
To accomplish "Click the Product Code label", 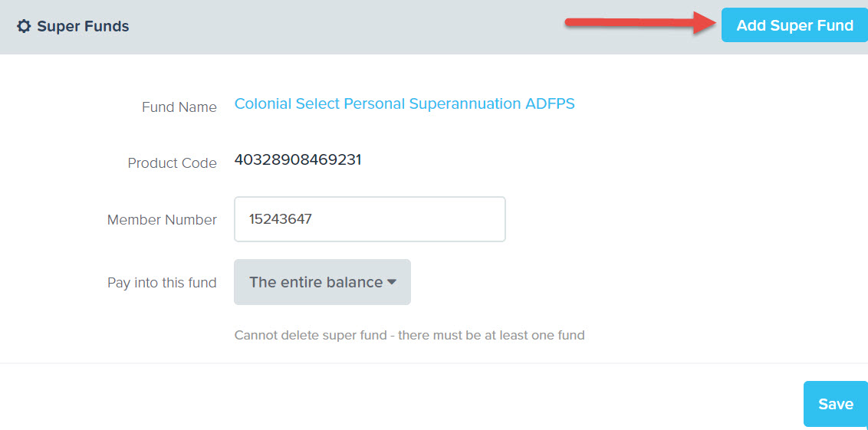I will point(173,164).
